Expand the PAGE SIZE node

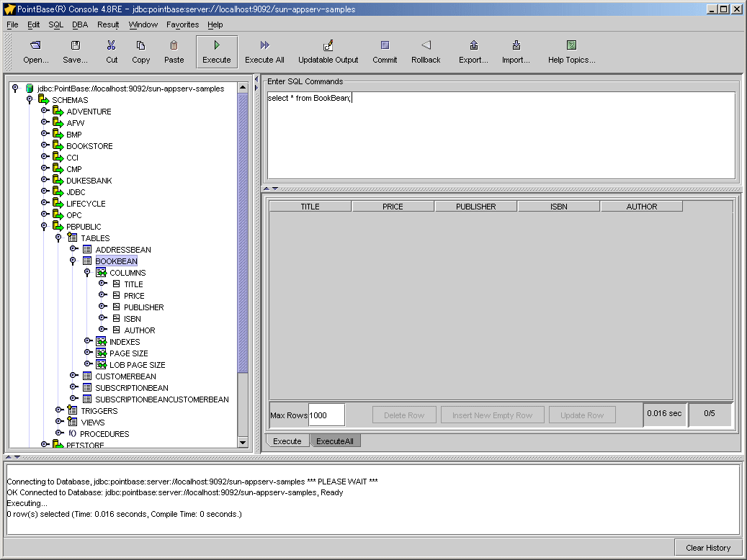tap(88, 353)
